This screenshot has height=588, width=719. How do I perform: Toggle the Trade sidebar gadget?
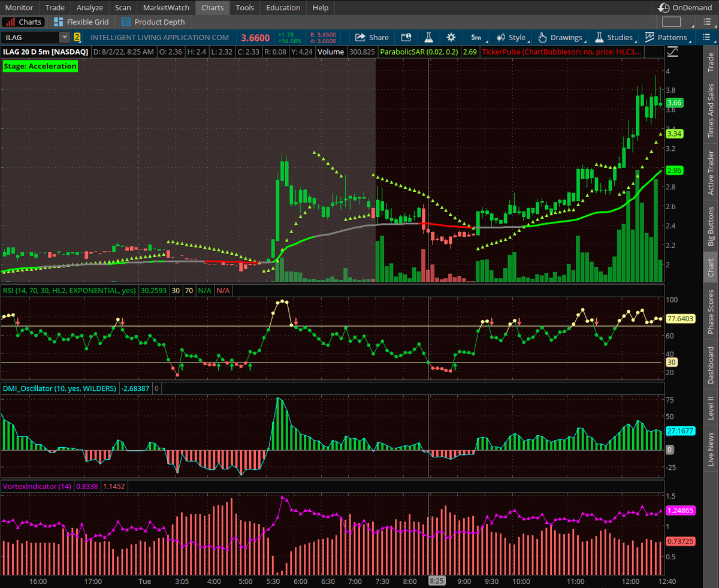point(711,62)
